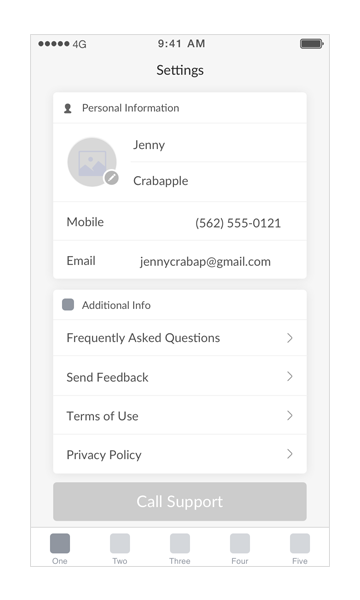Viewport: 360px width, 600px height.
Task: Expand Frequently Asked Questions chevron
Action: [x=290, y=338]
